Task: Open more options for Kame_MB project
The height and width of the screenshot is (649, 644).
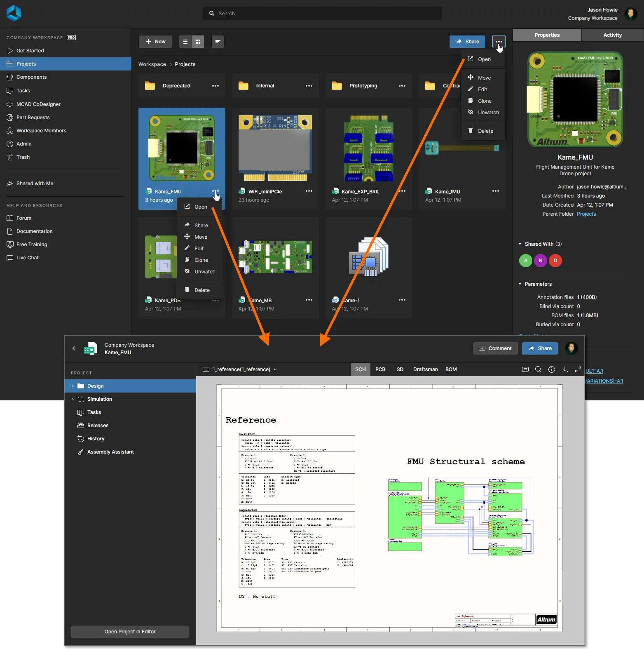Action: [x=309, y=300]
